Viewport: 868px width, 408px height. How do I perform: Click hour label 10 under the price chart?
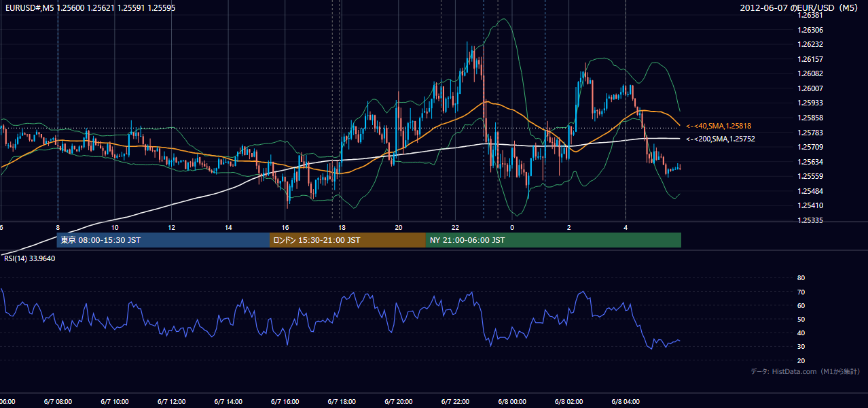[x=115, y=227]
